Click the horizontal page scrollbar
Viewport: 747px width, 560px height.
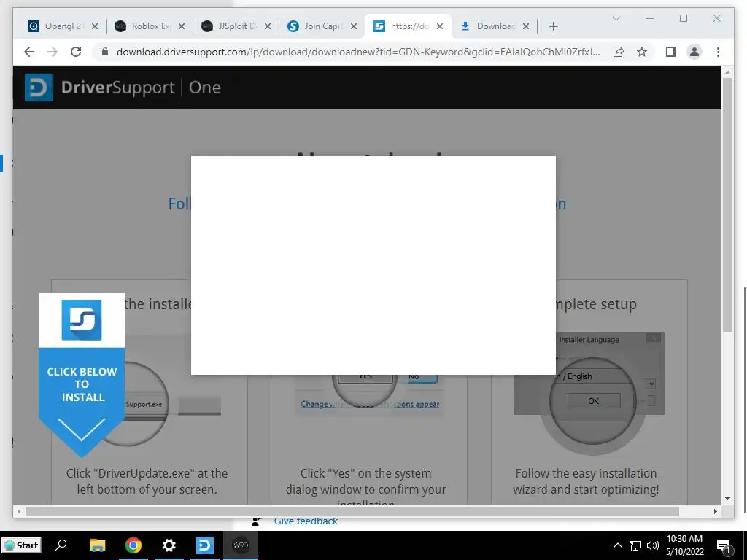[352, 511]
